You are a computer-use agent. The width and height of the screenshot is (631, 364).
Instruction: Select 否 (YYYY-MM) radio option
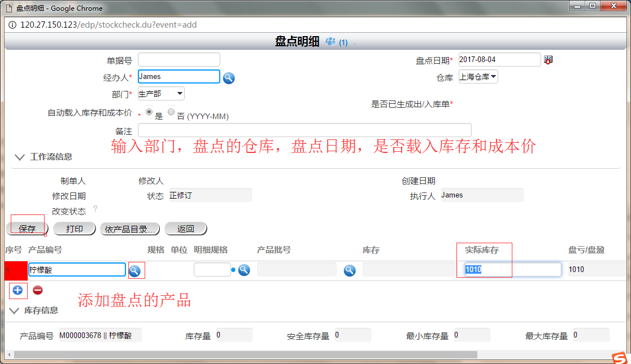(171, 112)
